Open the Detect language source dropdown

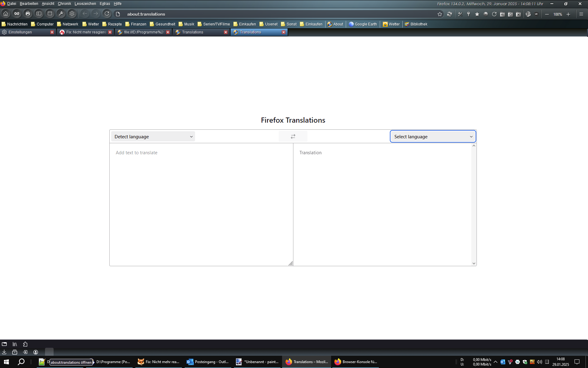(x=153, y=136)
